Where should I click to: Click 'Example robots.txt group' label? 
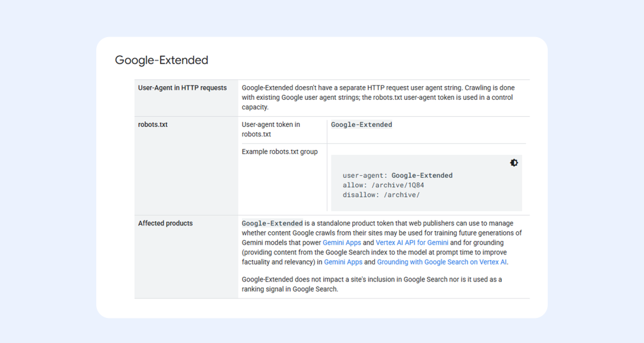point(280,152)
